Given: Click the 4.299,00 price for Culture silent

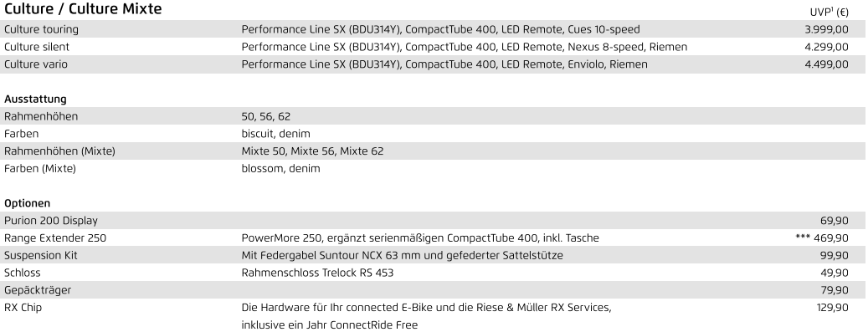Looking at the screenshot, I should pos(826,47).
